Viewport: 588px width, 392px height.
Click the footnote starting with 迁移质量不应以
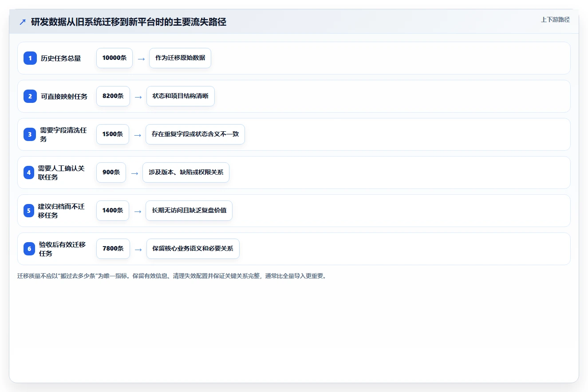172,276
